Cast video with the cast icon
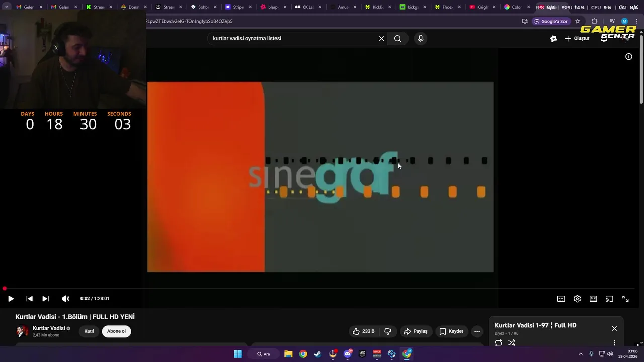 609,299
